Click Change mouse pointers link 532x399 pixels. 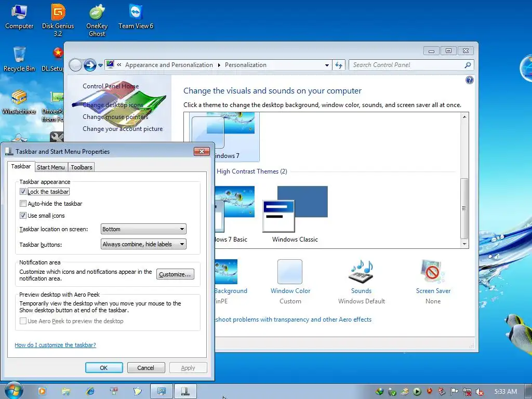click(x=115, y=117)
